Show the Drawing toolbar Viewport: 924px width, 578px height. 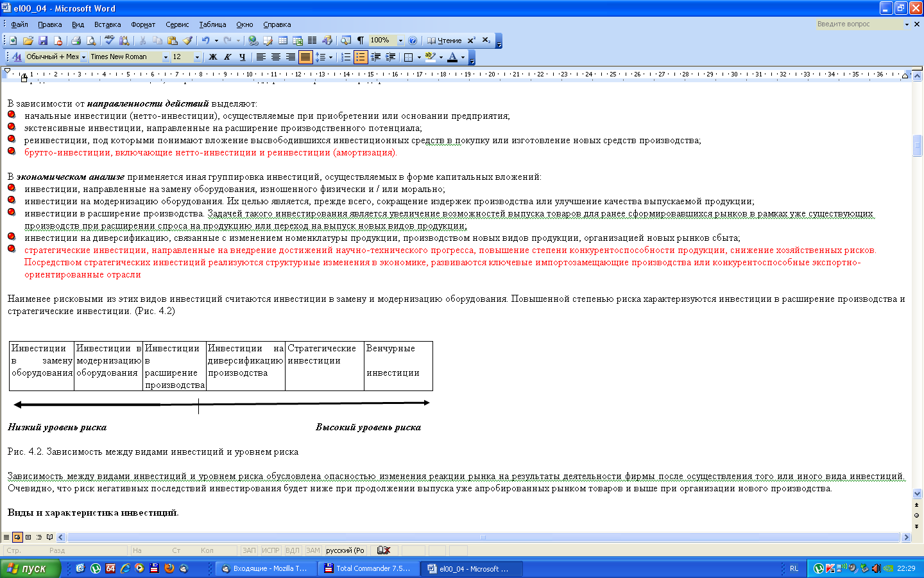pos(327,40)
